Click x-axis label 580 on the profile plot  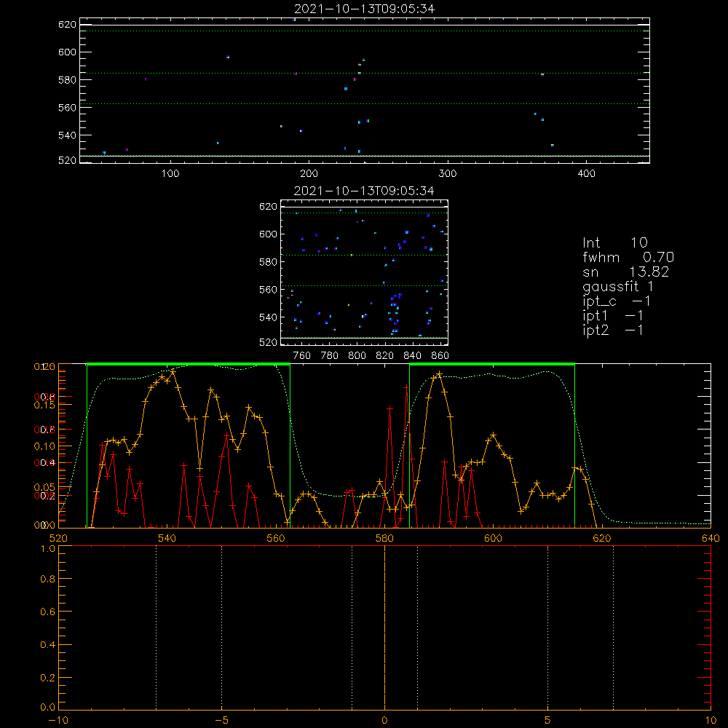384,538
